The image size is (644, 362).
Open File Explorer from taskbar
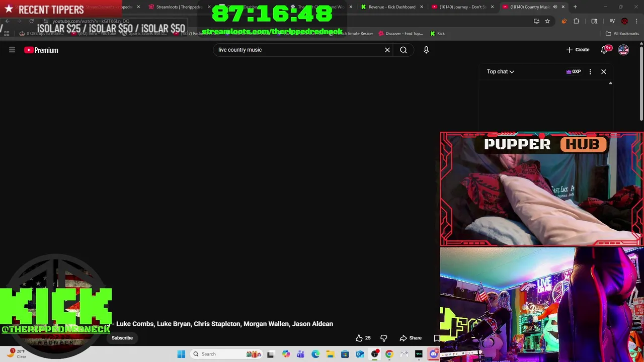(x=330, y=354)
